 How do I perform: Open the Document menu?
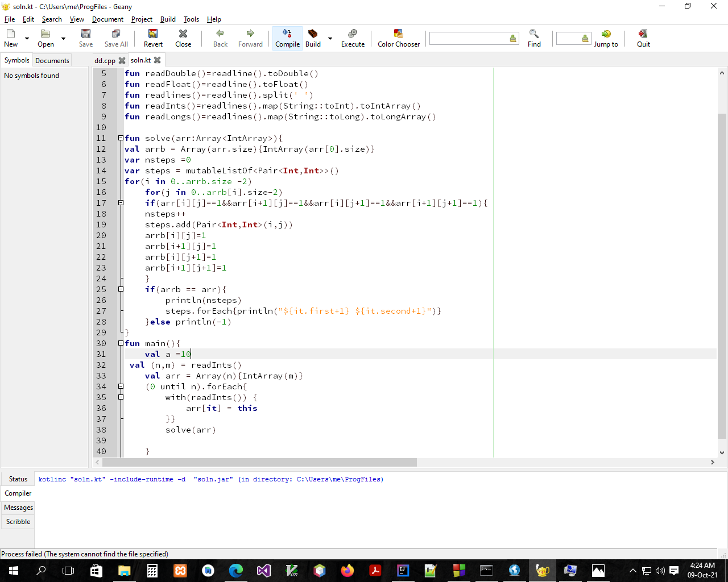point(107,19)
